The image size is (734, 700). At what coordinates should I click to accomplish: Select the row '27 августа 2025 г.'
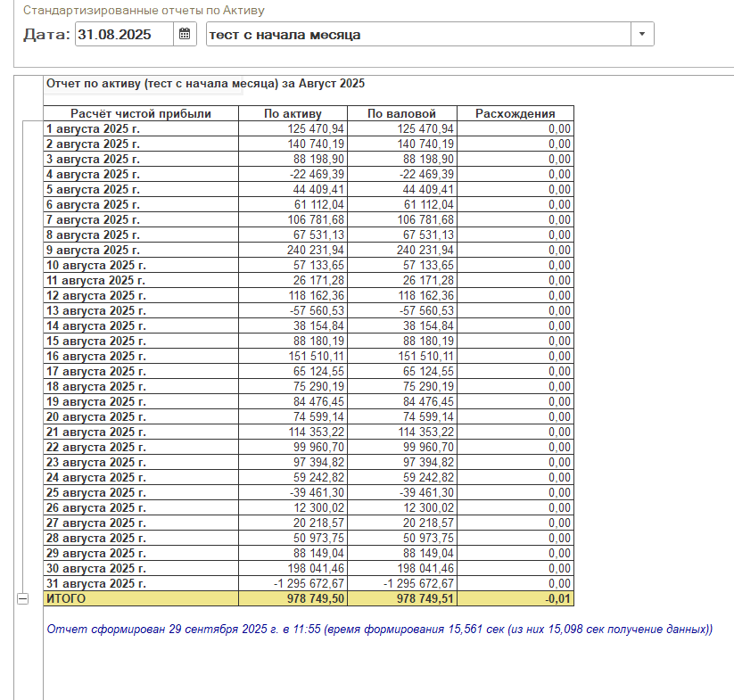[x=309, y=523]
